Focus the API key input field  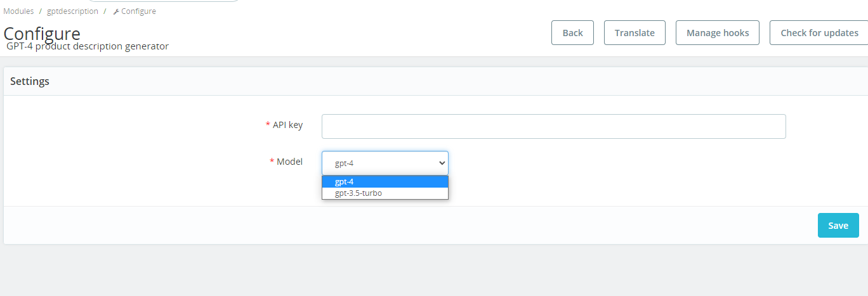click(553, 126)
